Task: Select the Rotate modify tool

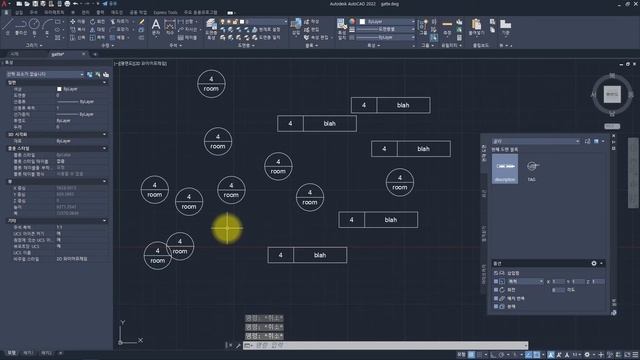Action: coord(97,22)
